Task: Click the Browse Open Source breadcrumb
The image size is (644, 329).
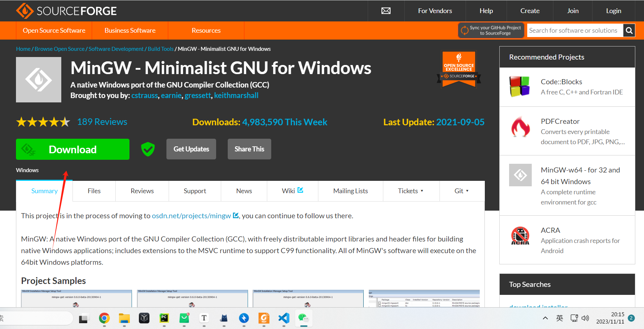Action: pos(59,49)
